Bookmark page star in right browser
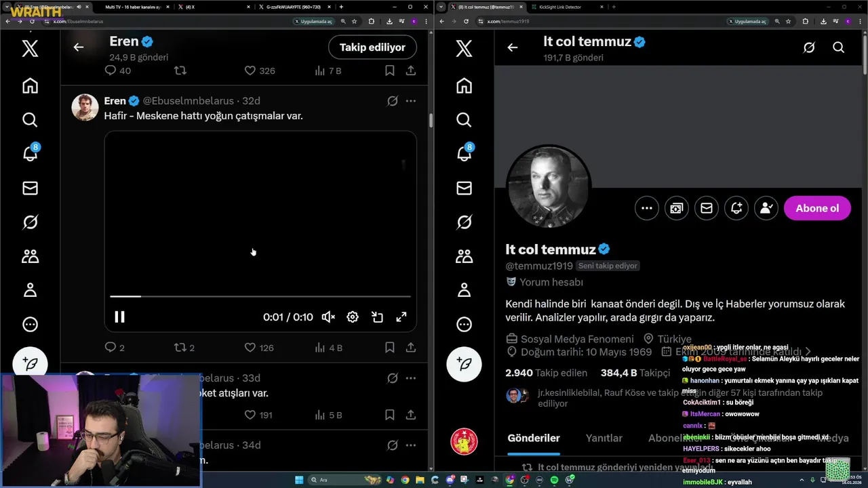868x488 pixels. pyautogui.click(x=788, y=21)
